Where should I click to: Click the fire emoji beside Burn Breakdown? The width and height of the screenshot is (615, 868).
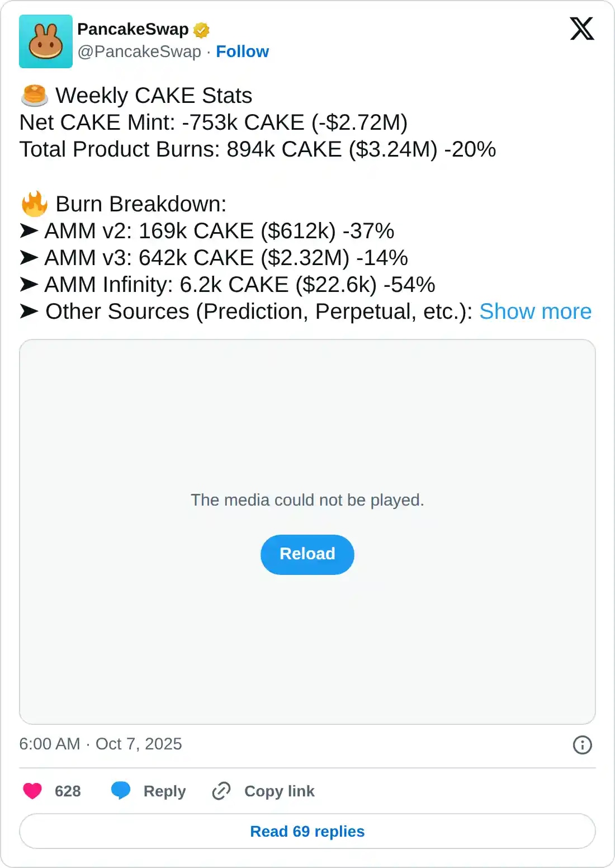(35, 204)
